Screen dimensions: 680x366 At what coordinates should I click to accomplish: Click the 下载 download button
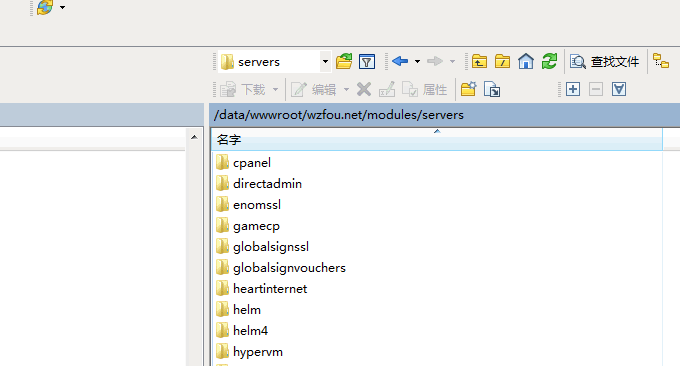(243, 90)
